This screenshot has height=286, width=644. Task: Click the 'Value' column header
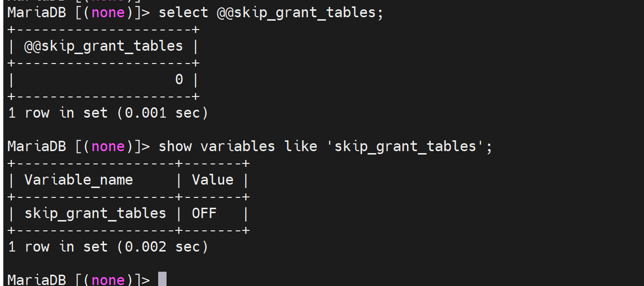[x=212, y=180]
